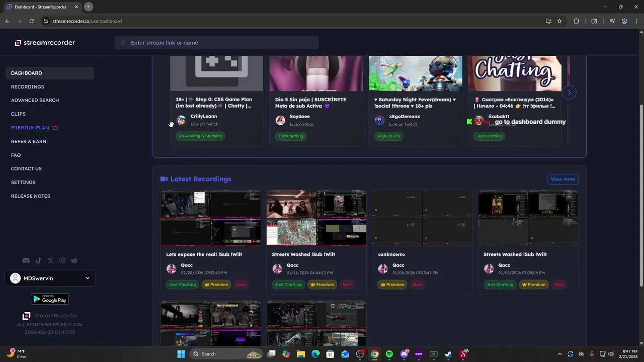Screen dimensions: 644x362
Task: Click the xEgoDemonx streamer avatar
Action: [379, 120]
